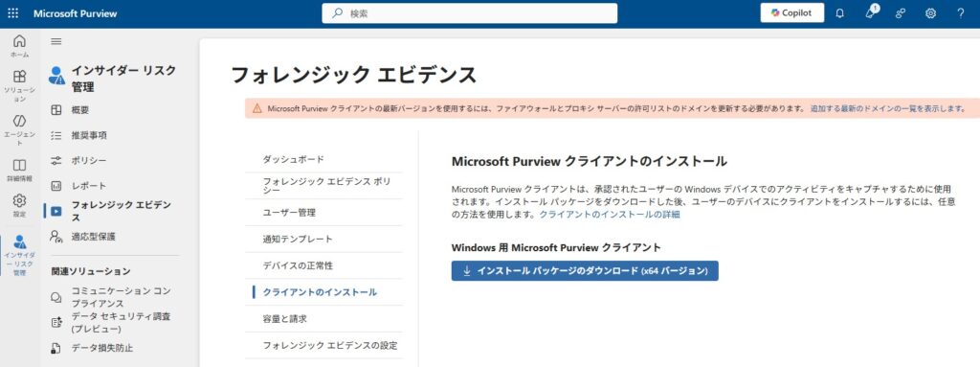Click the データ損失防止 document icon

pos(56,348)
